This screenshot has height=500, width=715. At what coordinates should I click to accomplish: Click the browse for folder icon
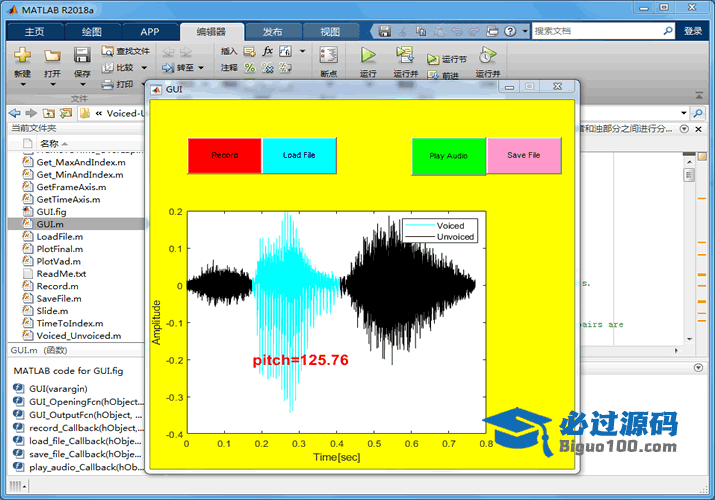(66, 113)
